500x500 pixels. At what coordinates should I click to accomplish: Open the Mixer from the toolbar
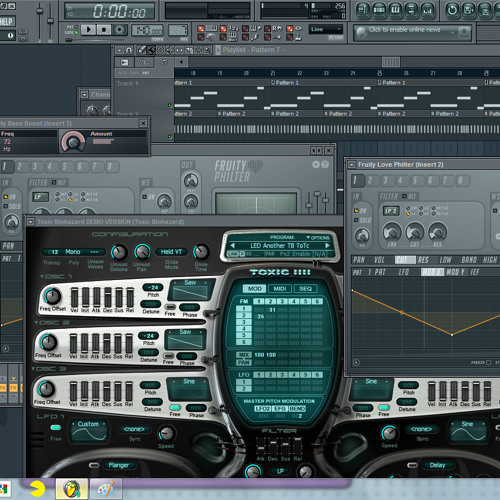428,10
